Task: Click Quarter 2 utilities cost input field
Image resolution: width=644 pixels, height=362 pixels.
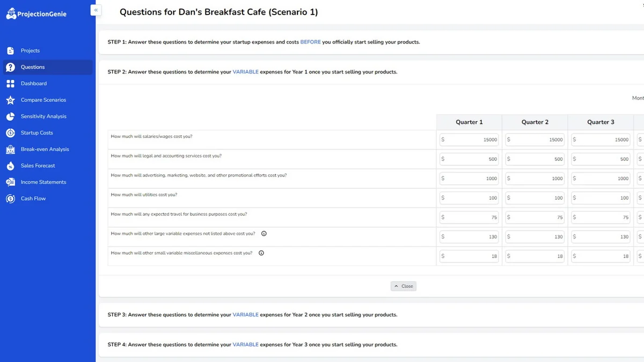Action: 535,198
